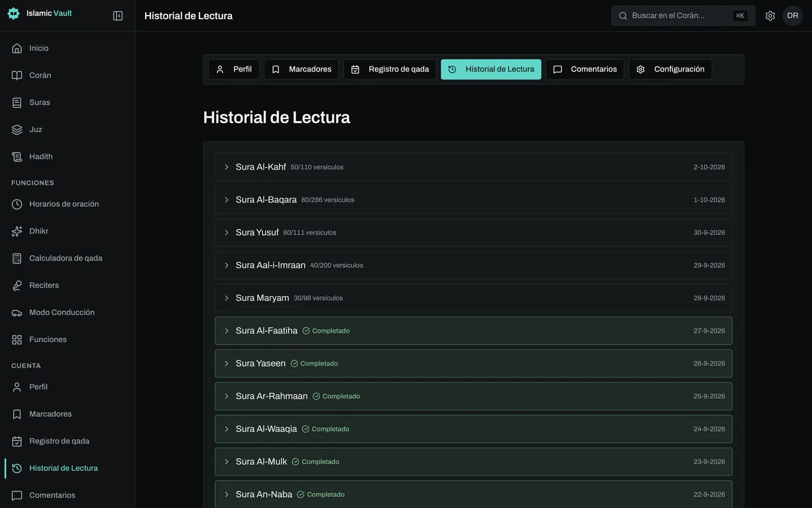This screenshot has width=812, height=508.
Task: Switch to the Marcadores tab
Action: click(301, 69)
